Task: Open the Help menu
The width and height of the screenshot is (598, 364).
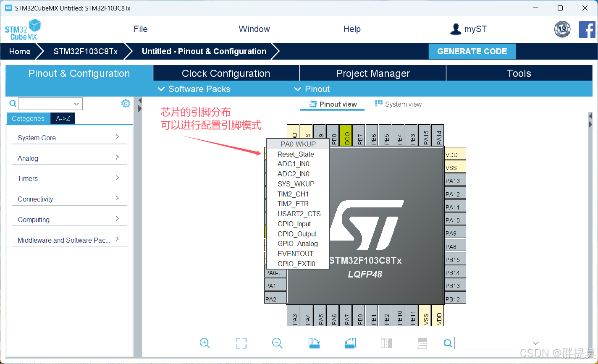Action: (352, 29)
